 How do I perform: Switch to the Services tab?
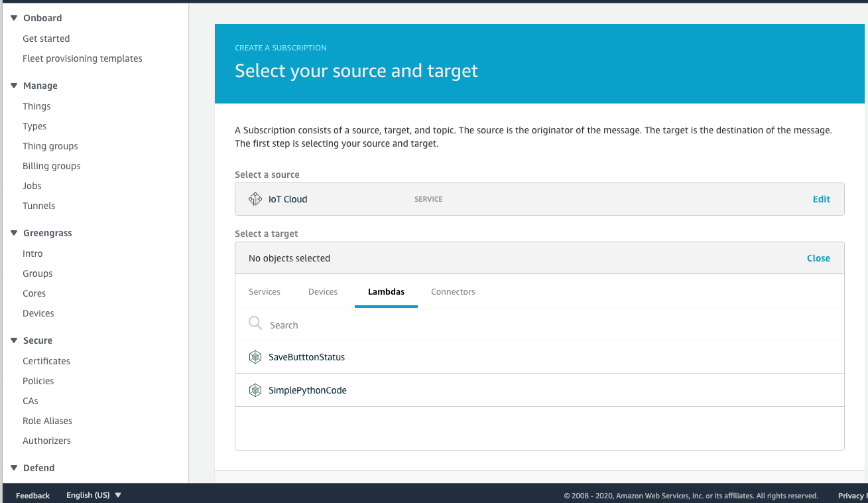point(265,291)
